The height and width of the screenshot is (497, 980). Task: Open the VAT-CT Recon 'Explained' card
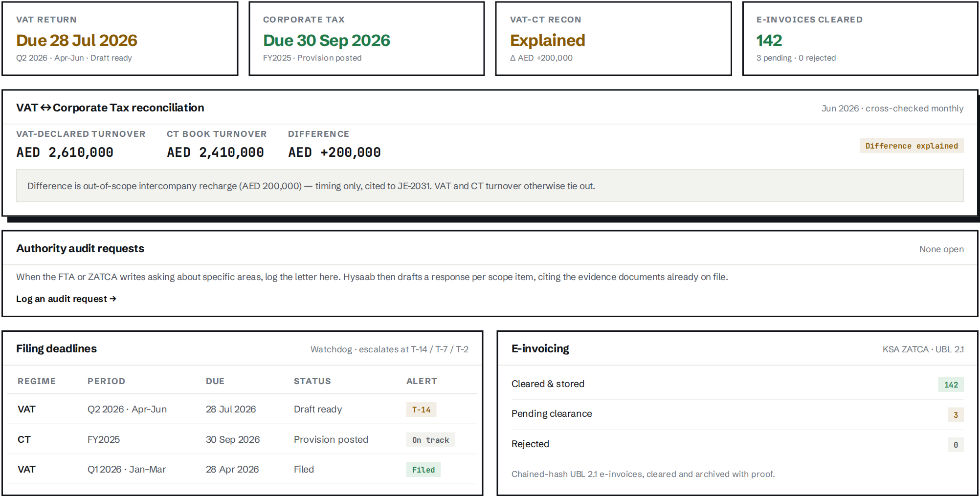point(613,39)
